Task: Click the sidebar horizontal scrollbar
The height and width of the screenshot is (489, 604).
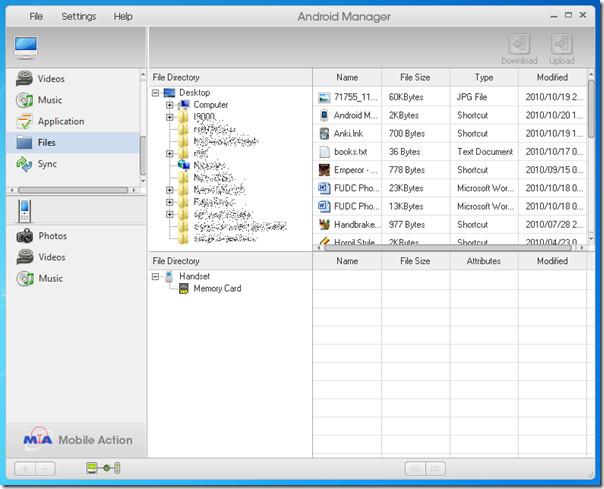Action: [73, 190]
